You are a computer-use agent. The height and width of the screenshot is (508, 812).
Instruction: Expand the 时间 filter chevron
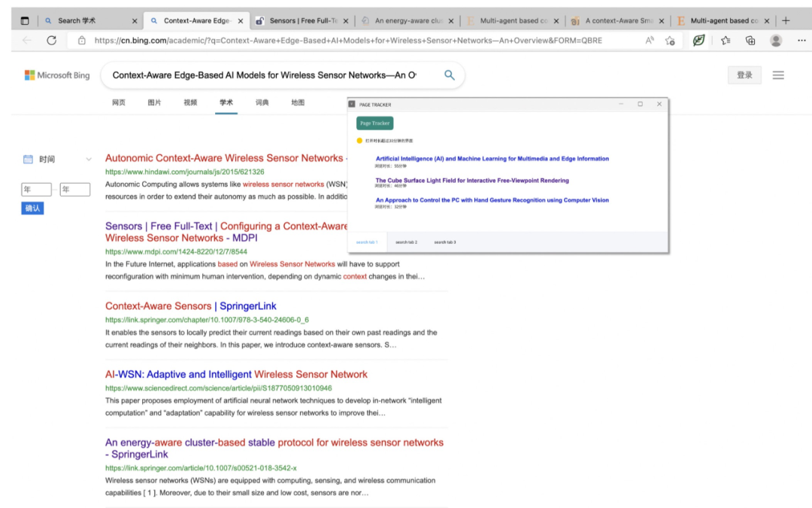[x=89, y=159]
